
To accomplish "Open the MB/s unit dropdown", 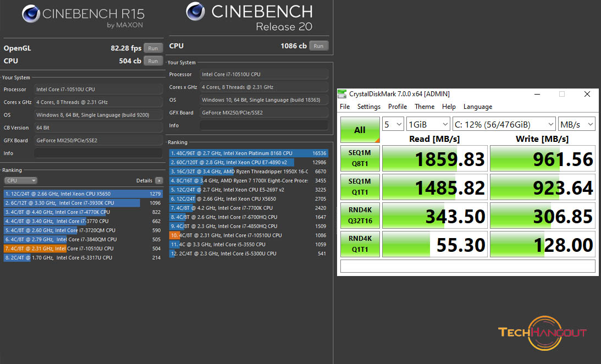I will pyautogui.click(x=577, y=124).
